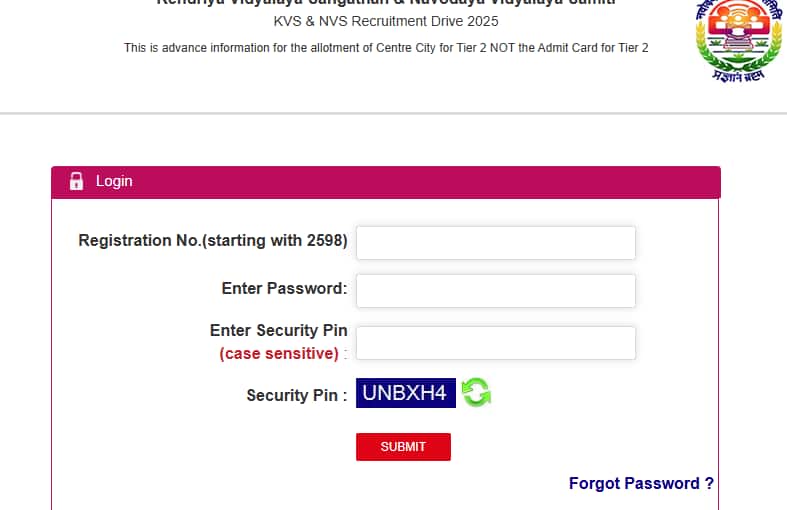Click the cut-off Vidyalaya title at top
Viewport: 787px width, 510px height.
(385, 4)
